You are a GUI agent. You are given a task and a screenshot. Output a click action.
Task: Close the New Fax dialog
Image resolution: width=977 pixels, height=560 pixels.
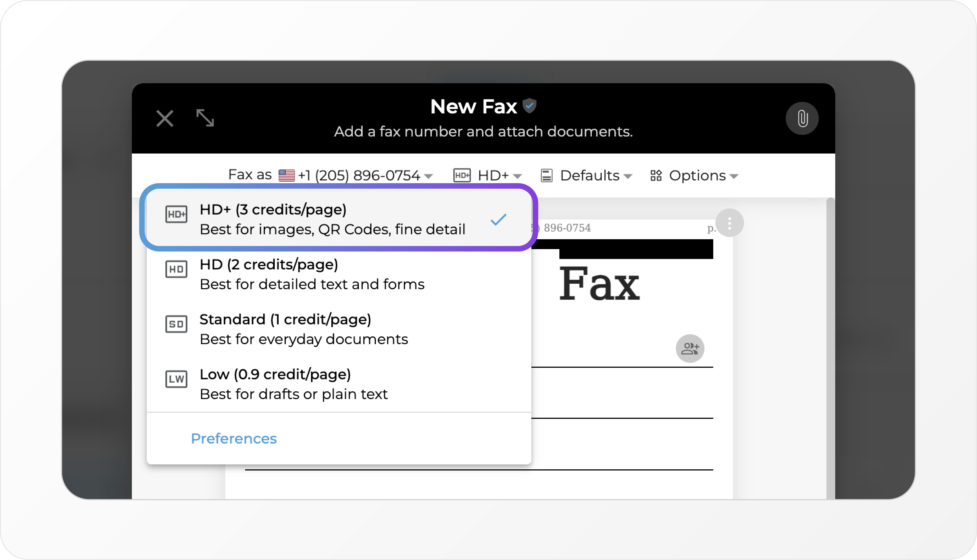point(165,118)
